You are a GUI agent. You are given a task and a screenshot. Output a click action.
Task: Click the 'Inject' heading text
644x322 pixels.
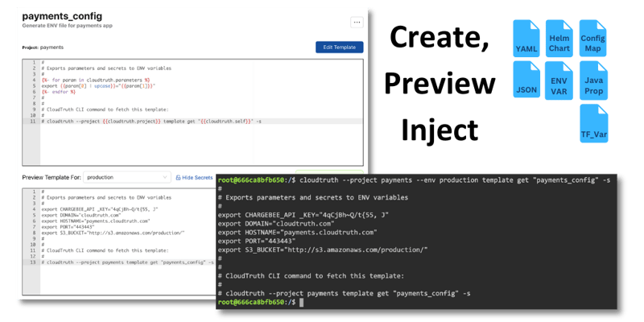click(440, 129)
